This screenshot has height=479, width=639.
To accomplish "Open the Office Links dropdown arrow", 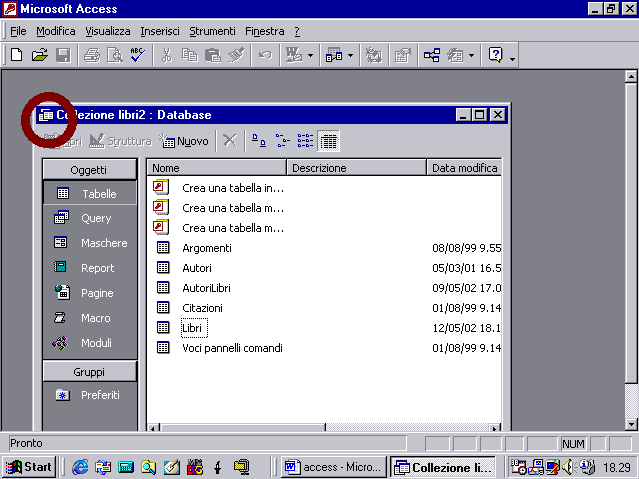I will point(311,55).
